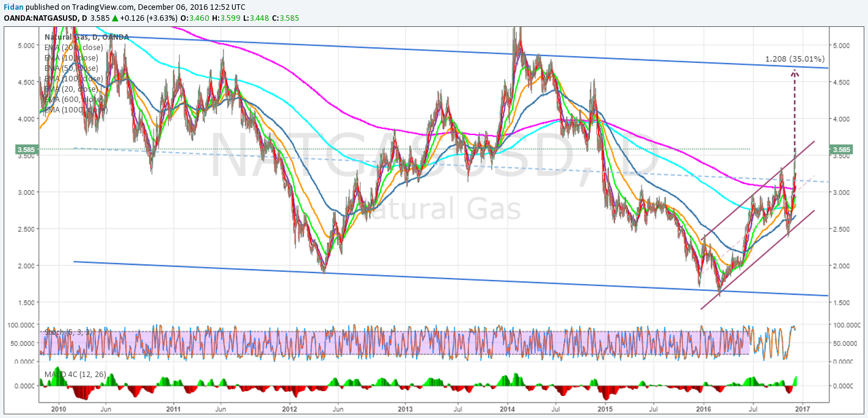
Task: Select the OANDA:NATGASUSD symbol title
Action: click(42, 18)
